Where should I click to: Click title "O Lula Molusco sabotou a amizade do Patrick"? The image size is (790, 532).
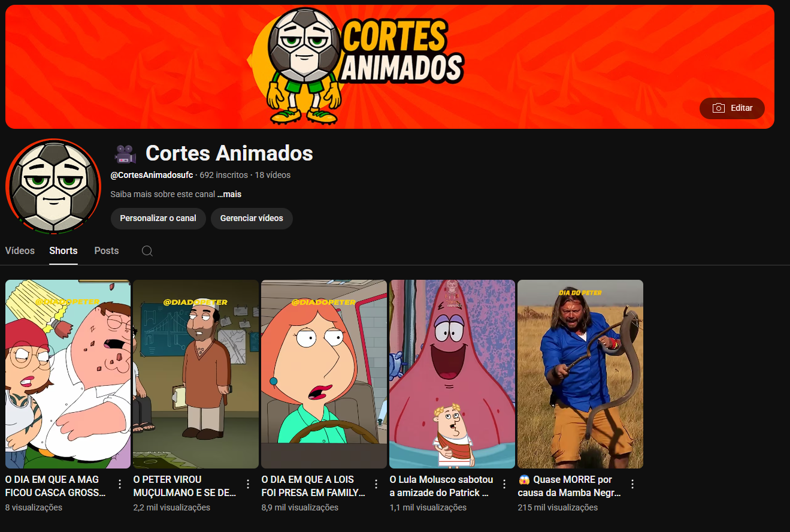coord(441,486)
